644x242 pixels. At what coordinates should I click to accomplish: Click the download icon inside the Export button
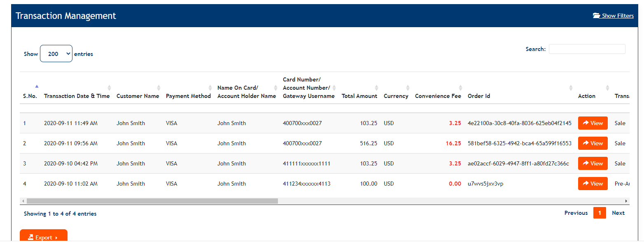pyautogui.click(x=30, y=237)
